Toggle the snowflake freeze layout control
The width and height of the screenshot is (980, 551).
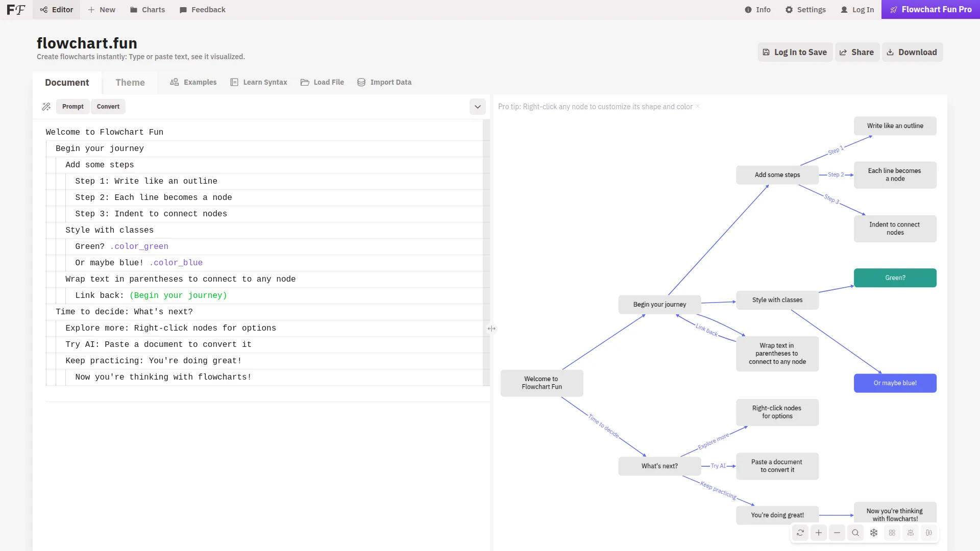pos(874,533)
